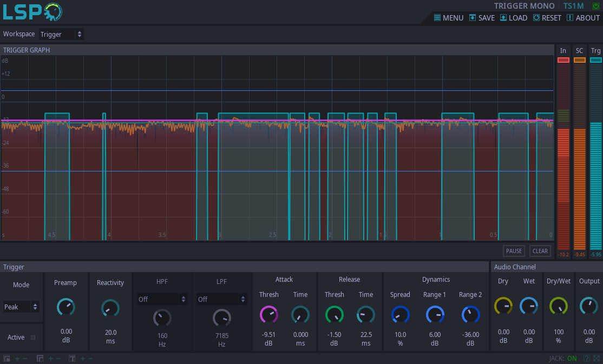603x364 pixels.
Task: Click the Trg meter reading -5.95
Action: click(596, 254)
